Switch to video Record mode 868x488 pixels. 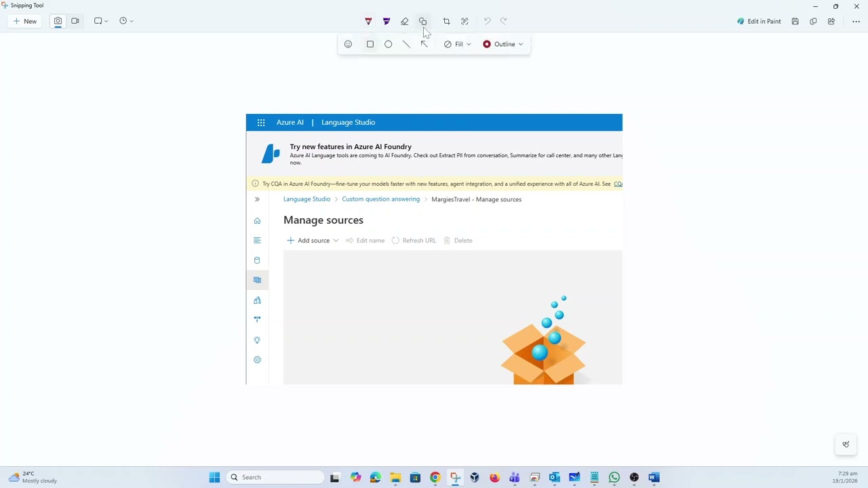click(x=75, y=21)
